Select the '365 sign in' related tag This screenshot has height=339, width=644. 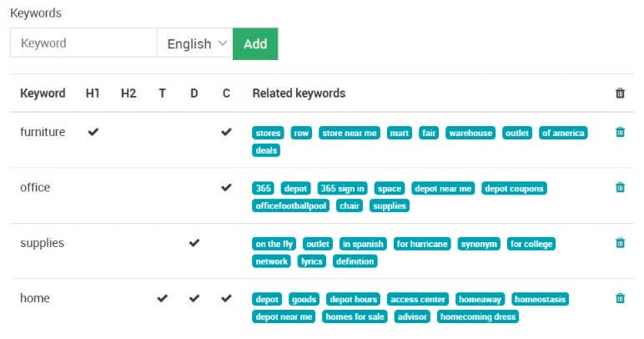pos(342,189)
